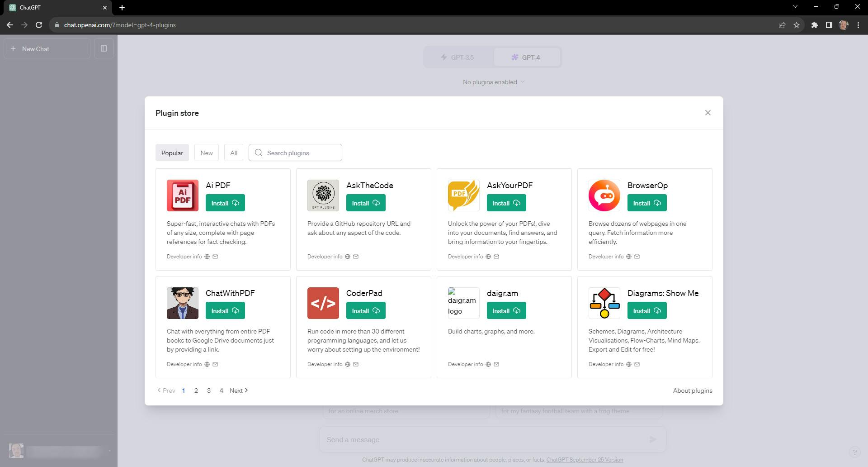Install the AskYourPDF plugin

click(506, 203)
